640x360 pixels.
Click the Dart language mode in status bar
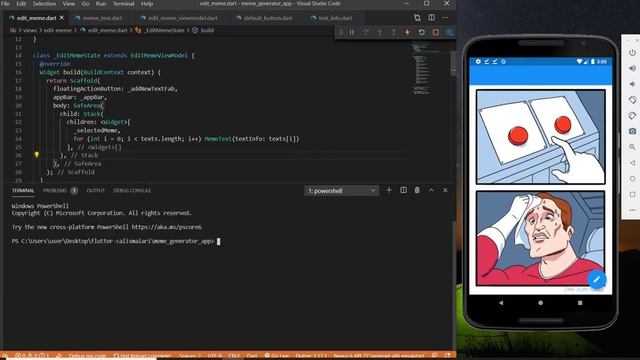click(252, 356)
